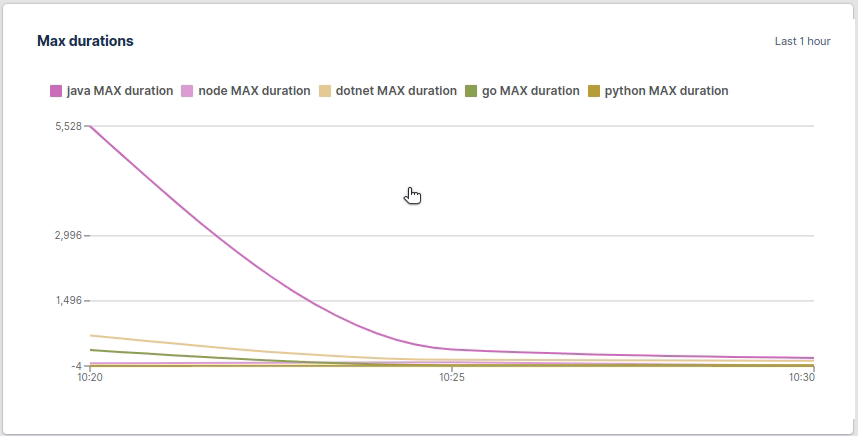
Task: Click the -4 y-axis label
Action: click(x=76, y=366)
